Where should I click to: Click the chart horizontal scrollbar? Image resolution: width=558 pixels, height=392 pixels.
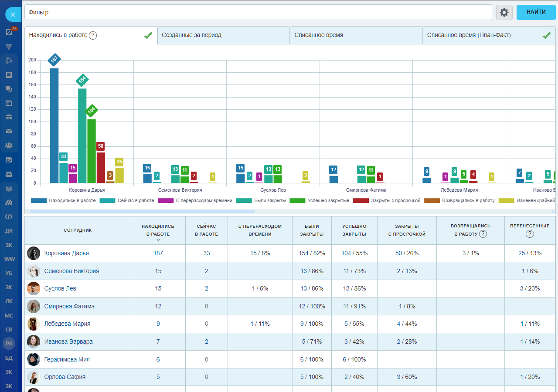point(142,212)
